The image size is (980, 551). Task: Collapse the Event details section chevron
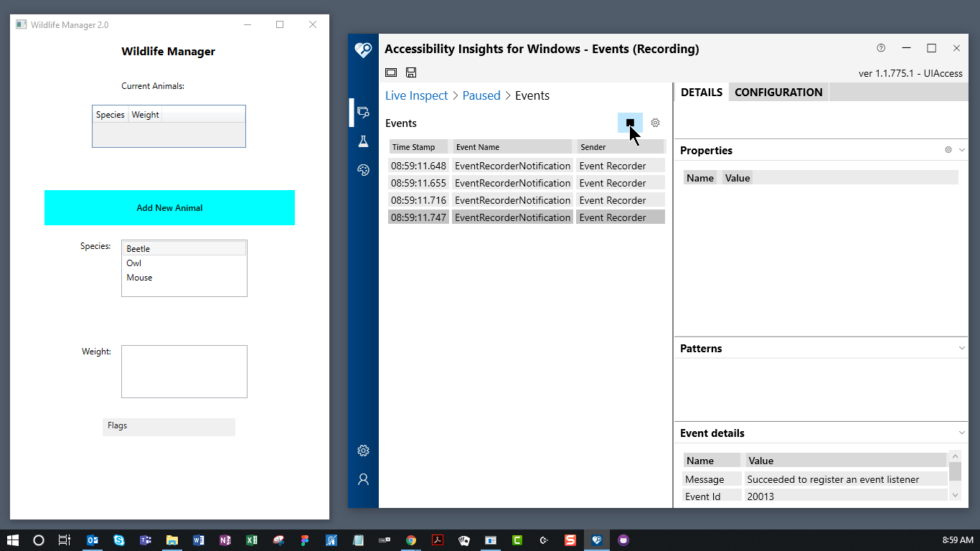point(962,433)
